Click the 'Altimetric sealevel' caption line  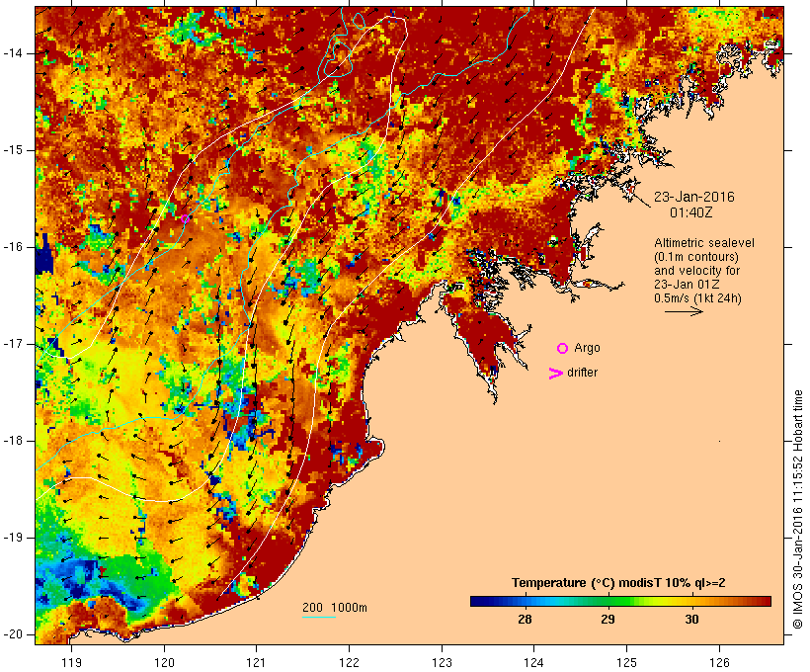point(704,243)
